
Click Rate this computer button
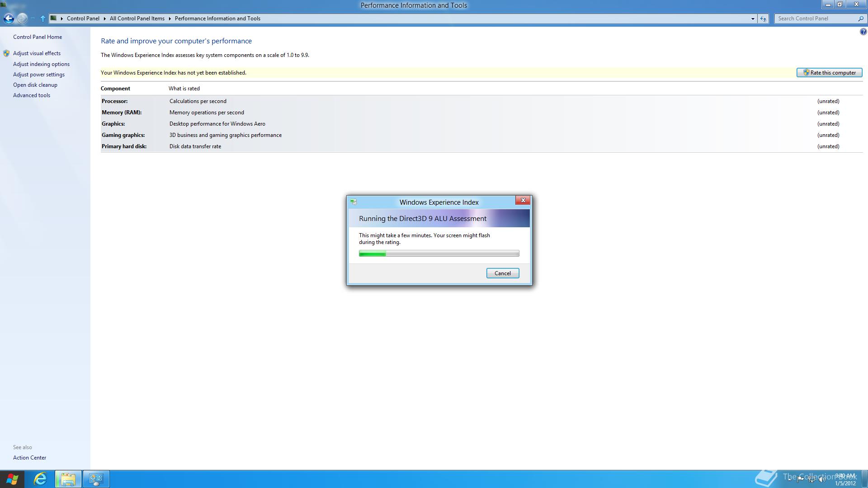[x=829, y=73]
